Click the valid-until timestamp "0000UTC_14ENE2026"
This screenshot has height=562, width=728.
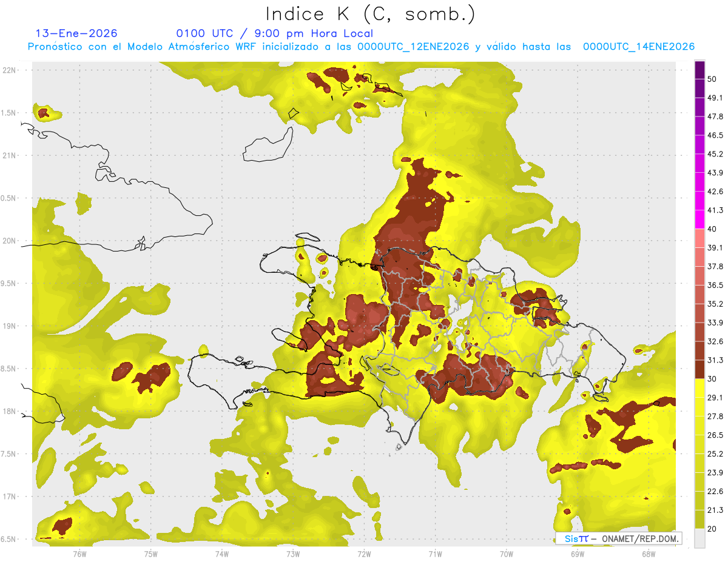[x=639, y=47]
